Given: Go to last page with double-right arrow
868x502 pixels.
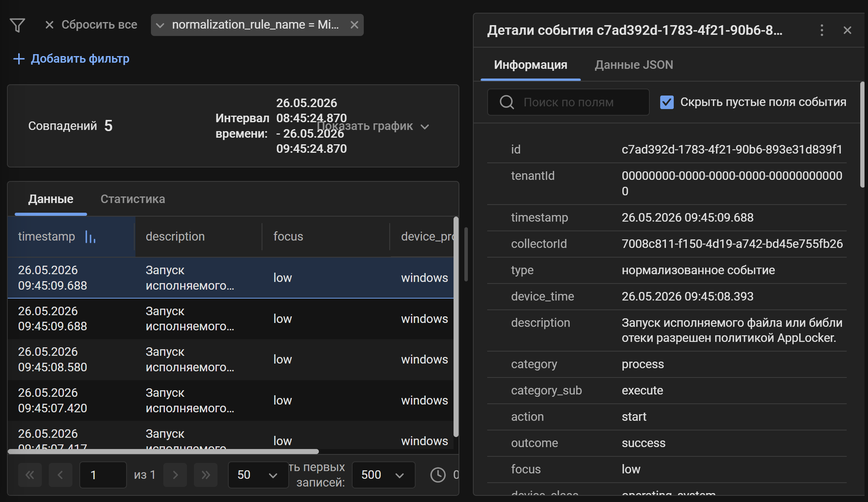Looking at the screenshot, I should click(205, 475).
